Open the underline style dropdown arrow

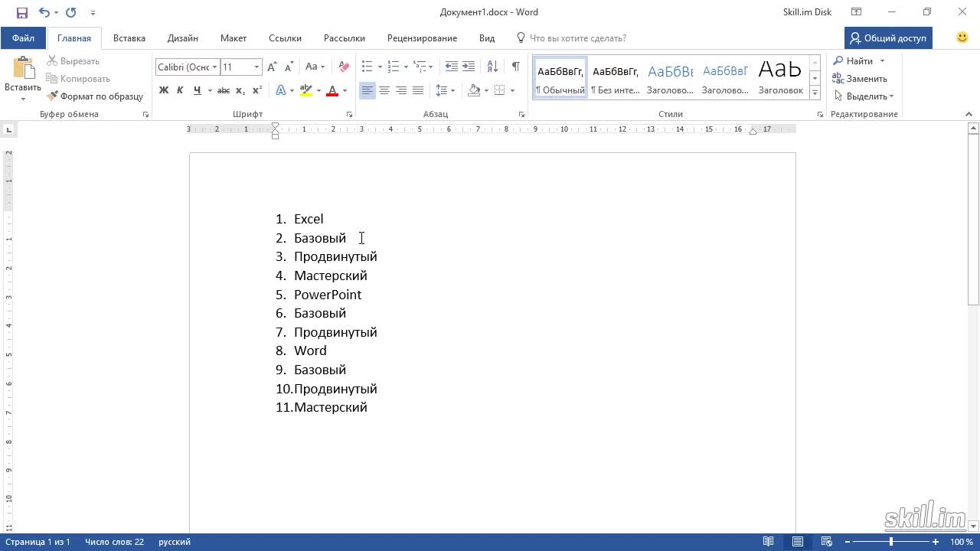click(210, 90)
